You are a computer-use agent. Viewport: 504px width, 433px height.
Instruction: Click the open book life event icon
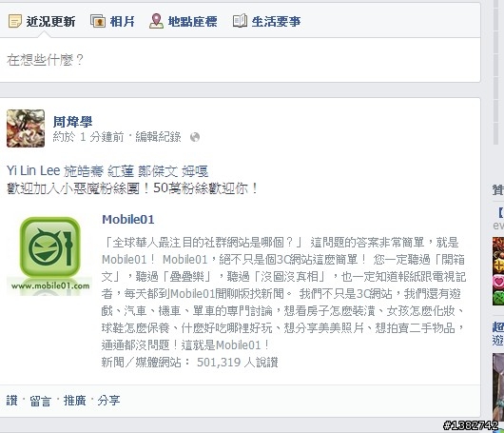coord(240,21)
